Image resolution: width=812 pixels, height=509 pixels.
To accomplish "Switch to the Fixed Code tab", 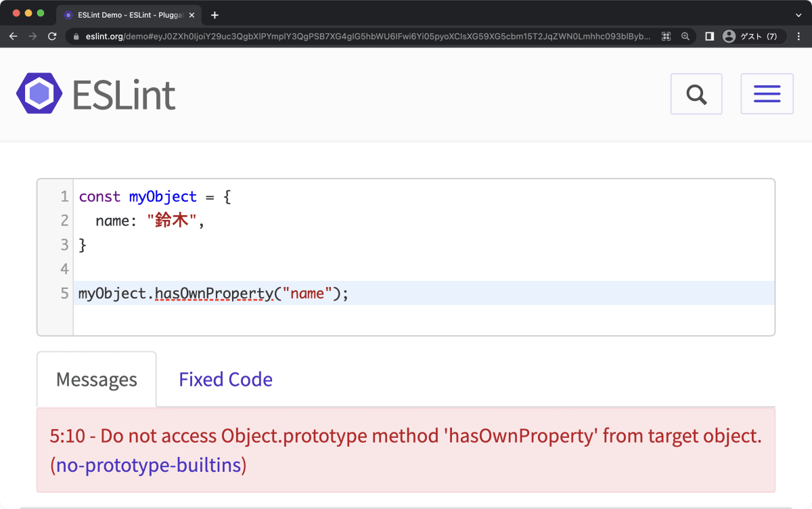I will pos(225,380).
